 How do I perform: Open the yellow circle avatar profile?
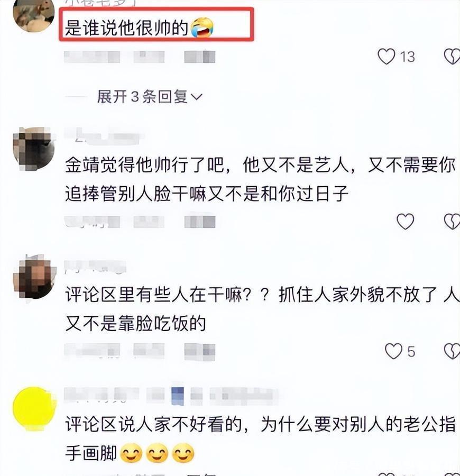(34, 409)
